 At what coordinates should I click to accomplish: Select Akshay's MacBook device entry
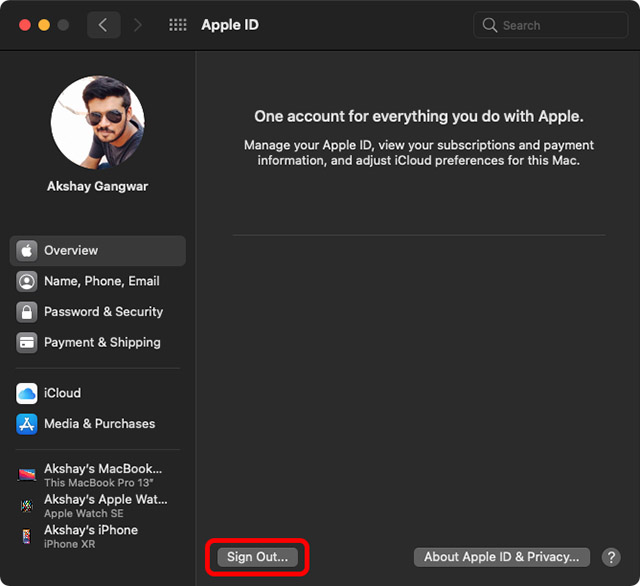pyautogui.click(x=98, y=475)
